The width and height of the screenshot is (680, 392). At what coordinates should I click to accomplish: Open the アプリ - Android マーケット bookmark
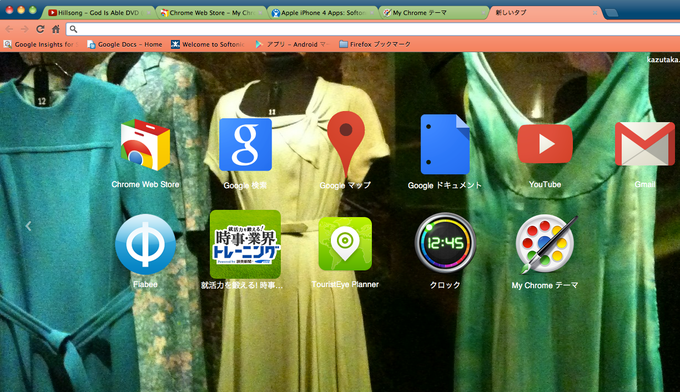tap(292, 44)
